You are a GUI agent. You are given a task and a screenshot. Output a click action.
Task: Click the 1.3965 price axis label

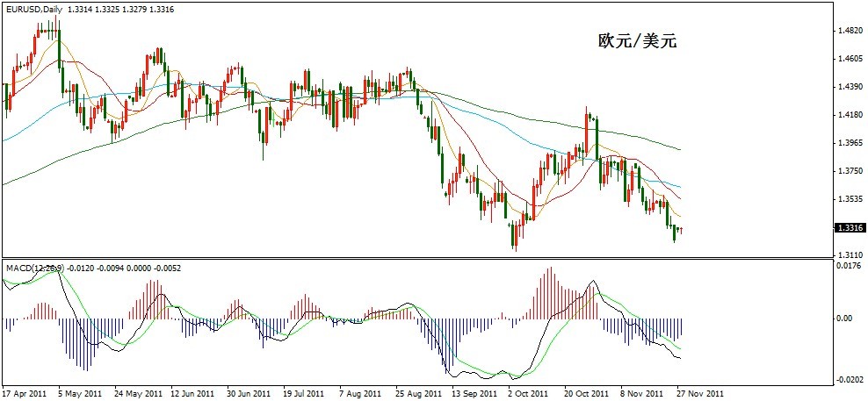(852, 143)
